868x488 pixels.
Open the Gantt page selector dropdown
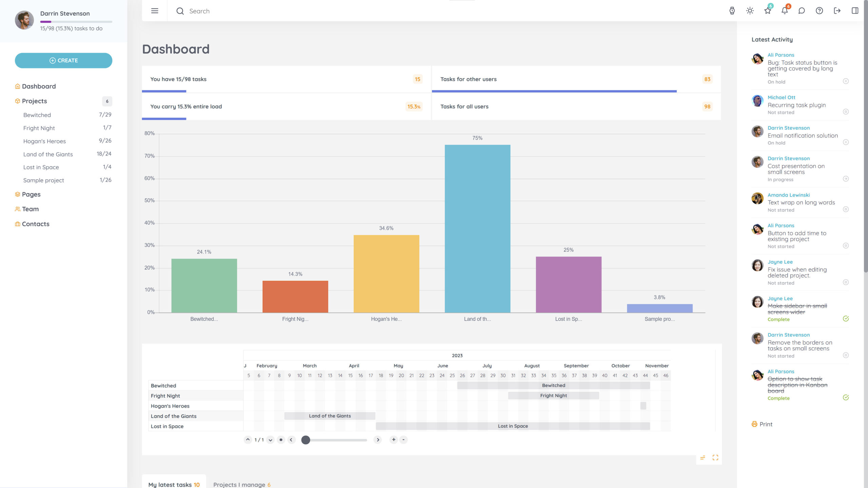coord(270,440)
